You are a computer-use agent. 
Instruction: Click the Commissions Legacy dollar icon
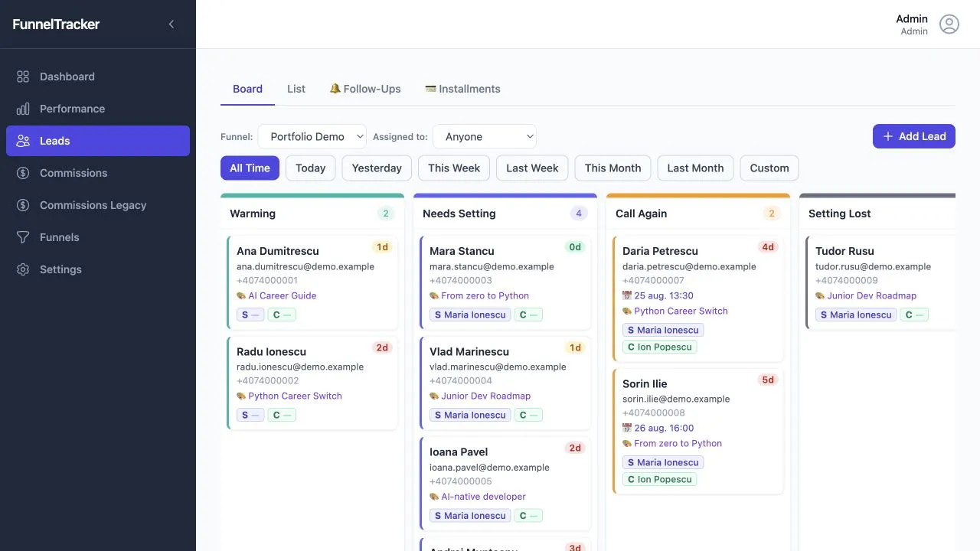pos(23,205)
